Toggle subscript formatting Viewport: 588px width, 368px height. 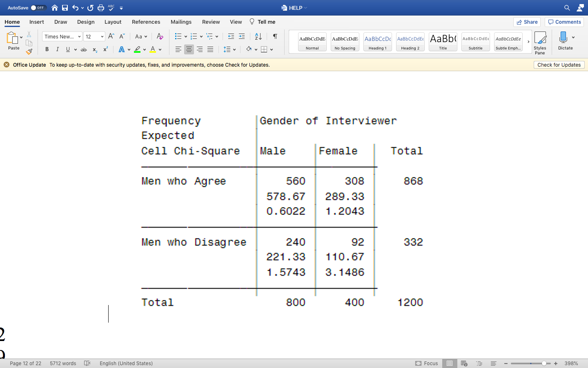(95, 49)
